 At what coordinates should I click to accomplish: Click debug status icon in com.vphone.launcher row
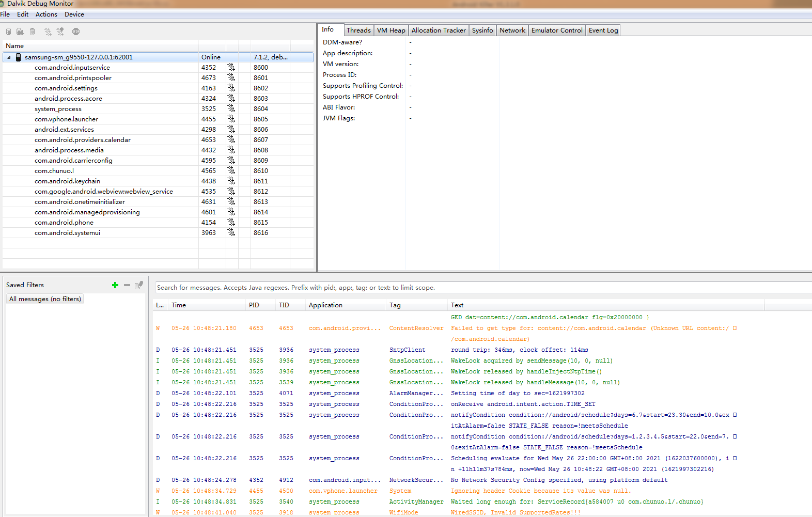click(231, 119)
